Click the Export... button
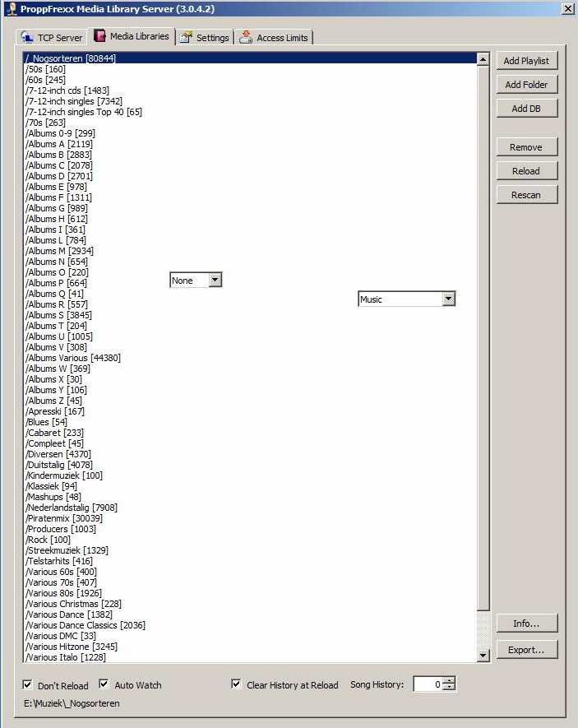 pos(526,650)
